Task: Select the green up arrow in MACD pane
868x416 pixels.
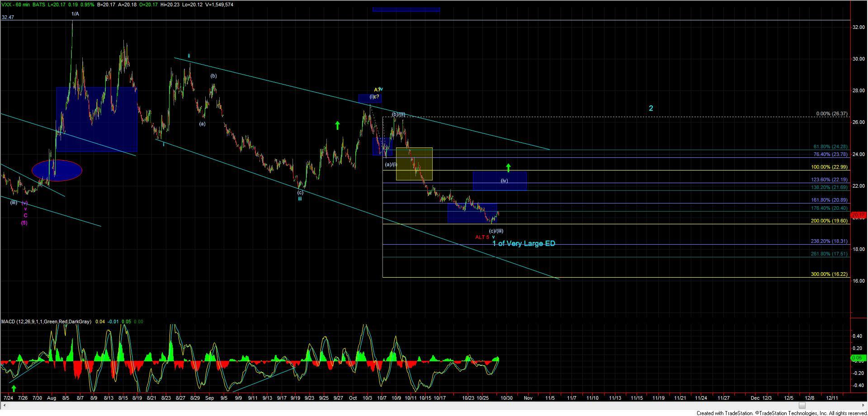Action: (14, 388)
